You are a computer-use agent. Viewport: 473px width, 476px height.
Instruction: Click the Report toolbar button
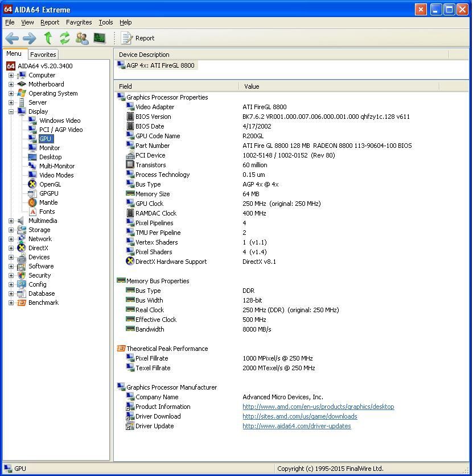coord(138,38)
